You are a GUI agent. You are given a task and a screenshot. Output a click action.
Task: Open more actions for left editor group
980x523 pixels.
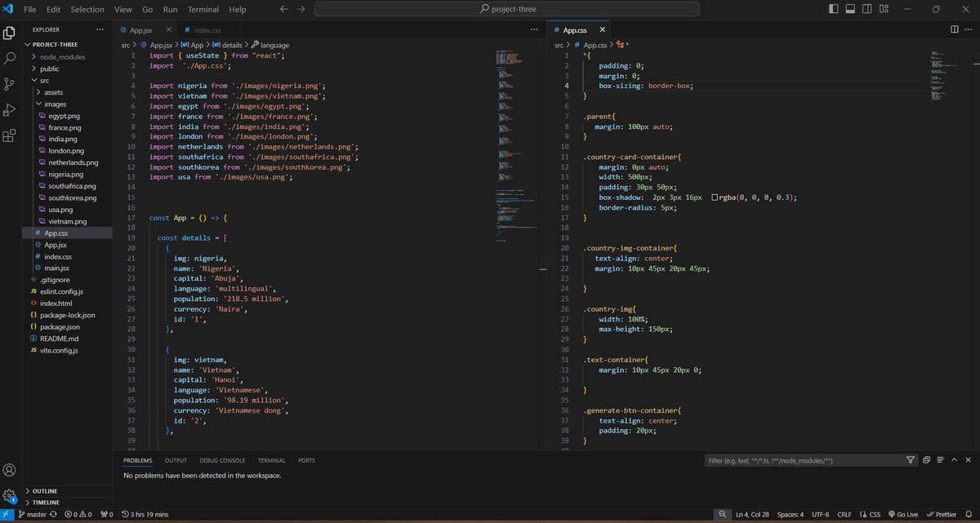tap(536, 30)
